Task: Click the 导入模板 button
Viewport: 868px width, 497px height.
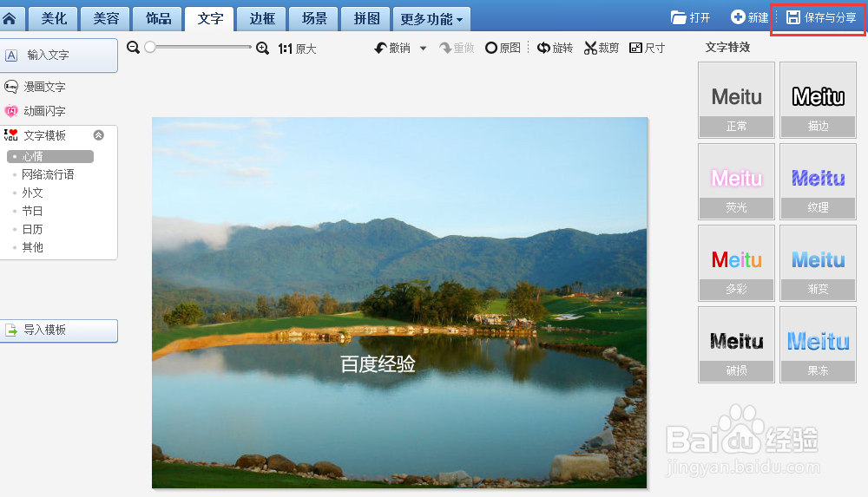Action: pos(59,330)
